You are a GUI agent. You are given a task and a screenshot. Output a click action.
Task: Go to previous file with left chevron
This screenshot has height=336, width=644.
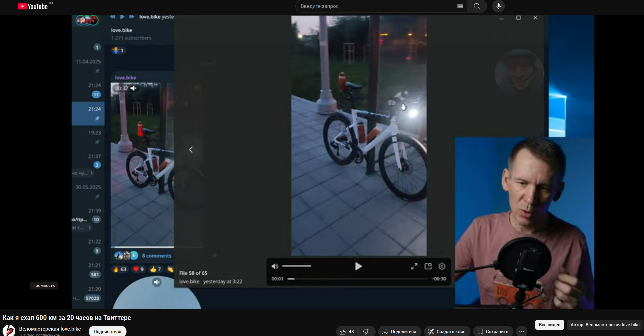tap(191, 150)
